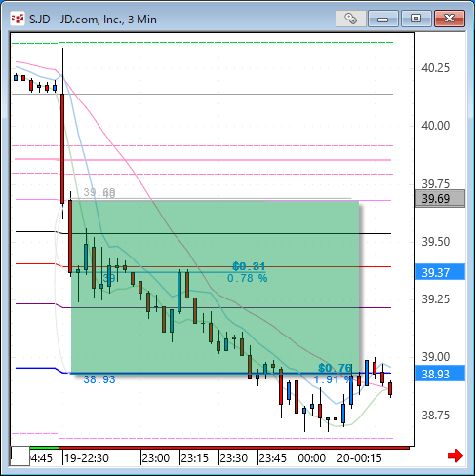This screenshot has width=475, height=476.
Task: Click the 23:00 time axis label
Action: [x=156, y=458]
